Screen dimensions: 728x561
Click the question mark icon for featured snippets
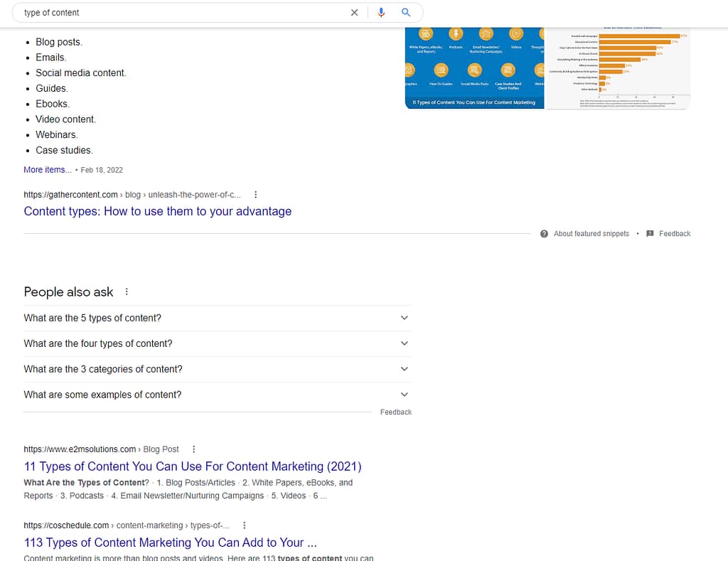tap(544, 234)
